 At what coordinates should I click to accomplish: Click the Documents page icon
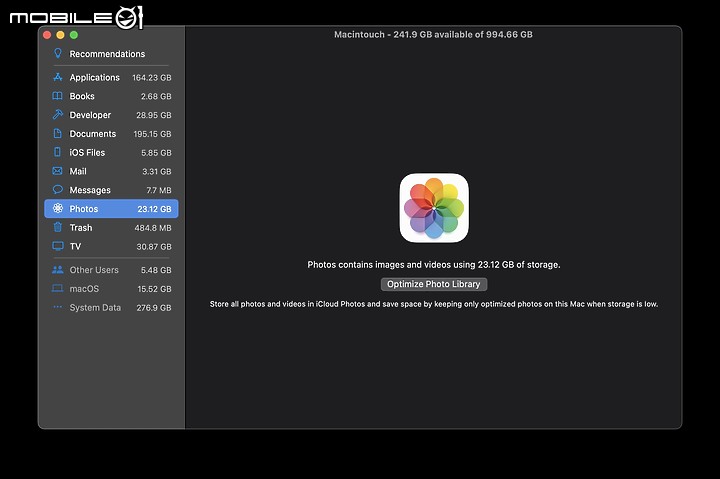click(57, 133)
